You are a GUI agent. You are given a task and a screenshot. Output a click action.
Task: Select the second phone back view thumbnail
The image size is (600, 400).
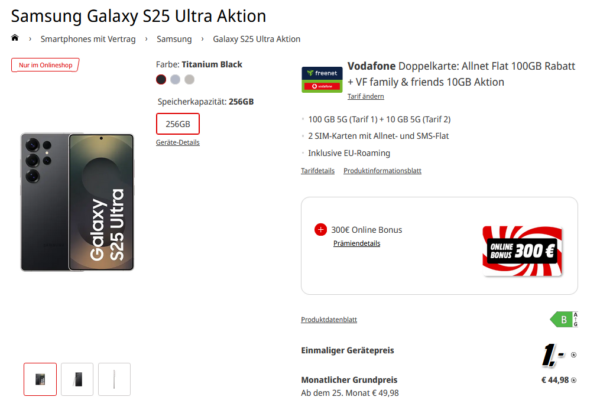(x=77, y=379)
